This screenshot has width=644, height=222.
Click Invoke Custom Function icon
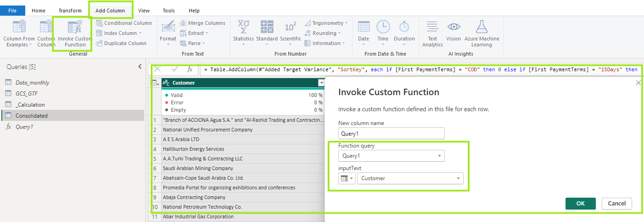point(74,27)
